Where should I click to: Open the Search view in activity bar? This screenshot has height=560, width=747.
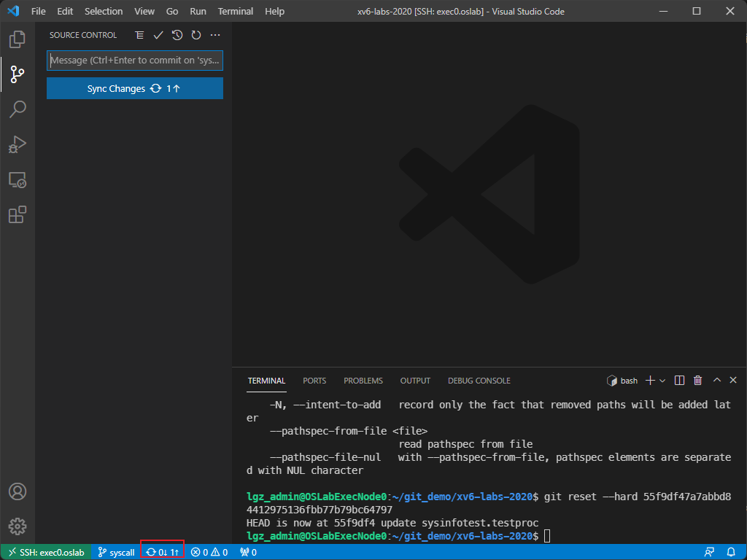(x=18, y=109)
